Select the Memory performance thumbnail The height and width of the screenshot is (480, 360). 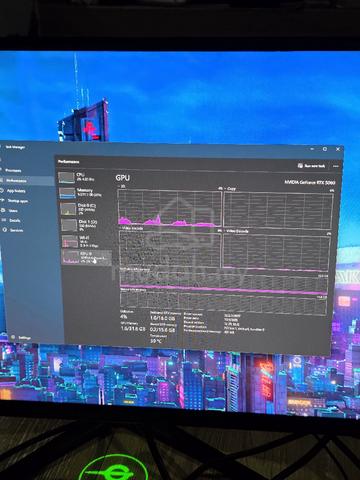point(67,193)
